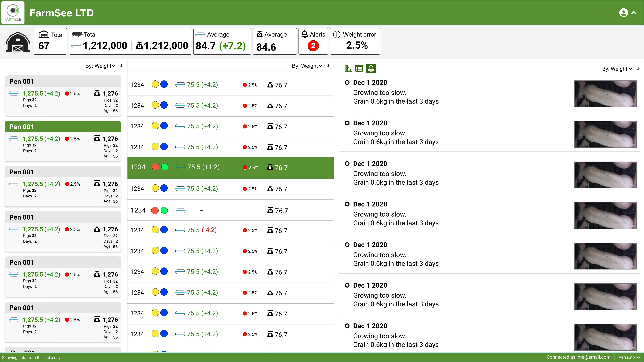Select radio marker of second Dec 1 2020 alert

click(347, 123)
